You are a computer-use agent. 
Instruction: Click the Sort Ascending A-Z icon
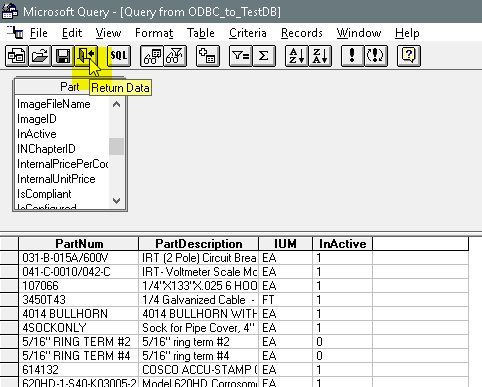click(x=297, y=56)
